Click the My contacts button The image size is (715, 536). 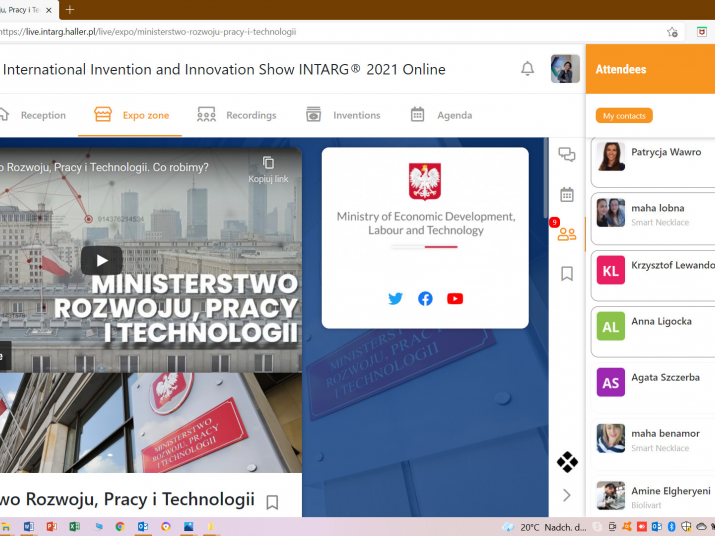coord(624,116)
